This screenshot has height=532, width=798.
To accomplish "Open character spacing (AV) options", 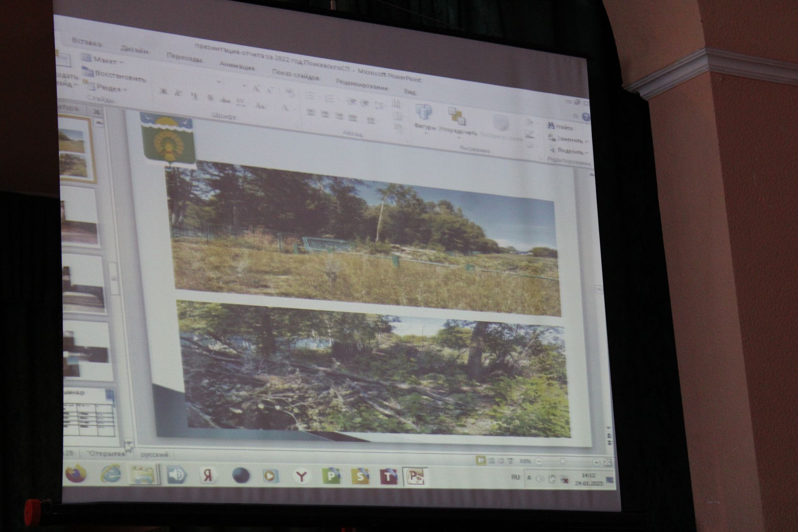I will (241, 102).
